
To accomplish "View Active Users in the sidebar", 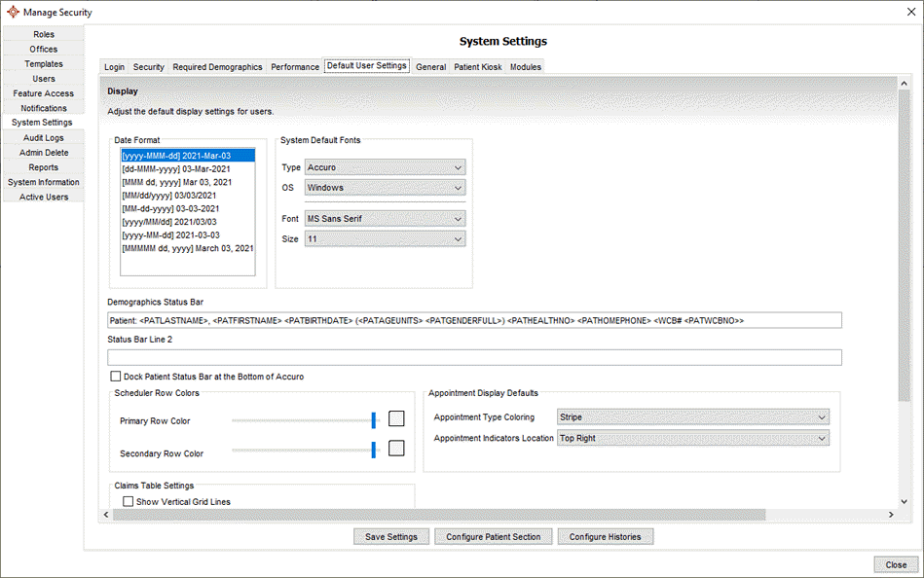I will click(44, 197).
